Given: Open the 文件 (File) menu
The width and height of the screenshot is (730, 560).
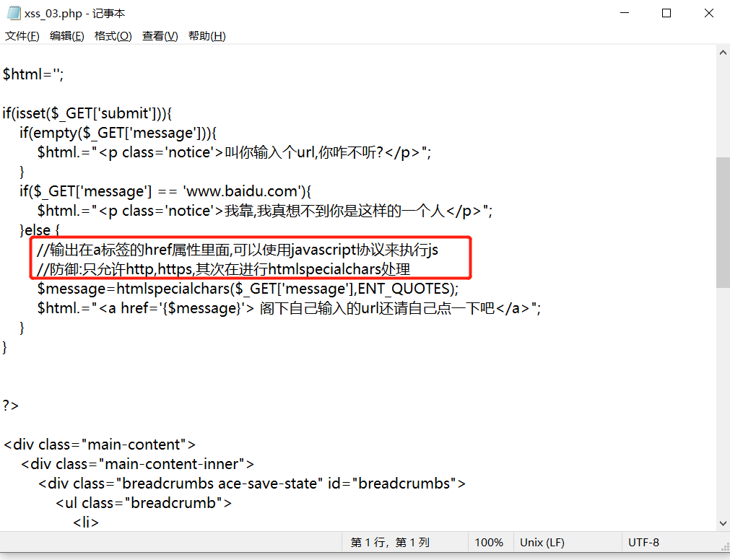Looking at the screenshot, I should click(22, 35).
